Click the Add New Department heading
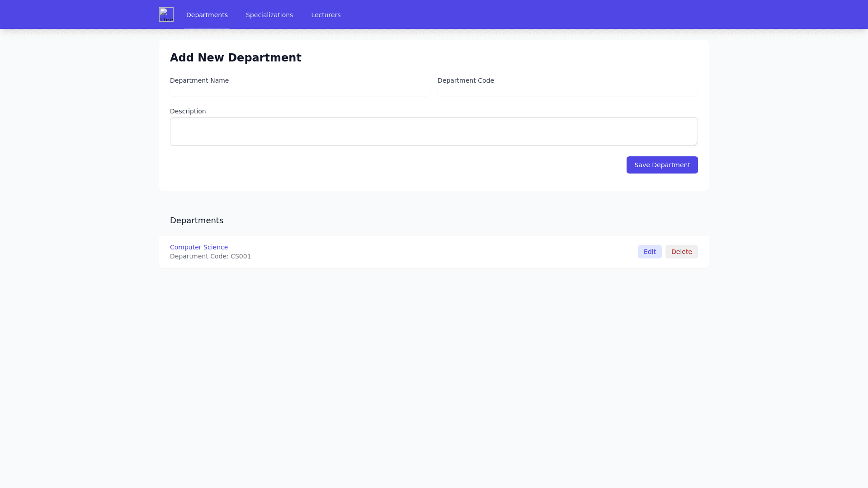 [x=236, y=58]
